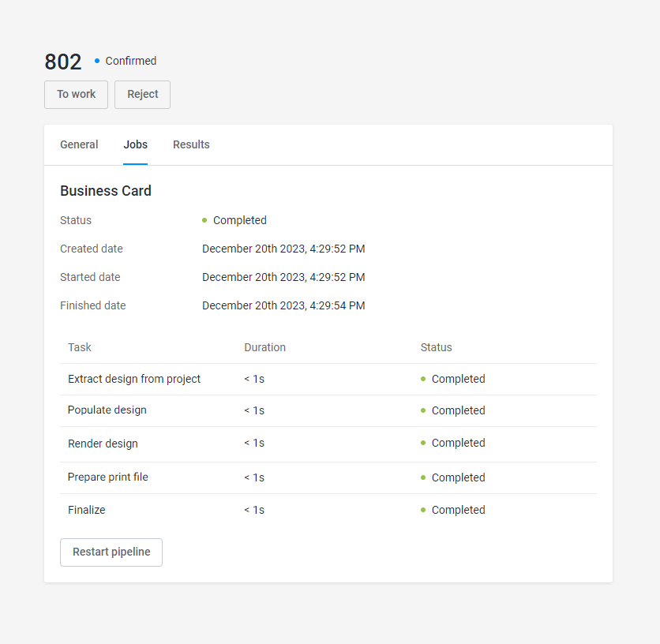This screenshot has height=644, width=660.
Task: Select the Finalize task row
Action: [x=87, y=510]
